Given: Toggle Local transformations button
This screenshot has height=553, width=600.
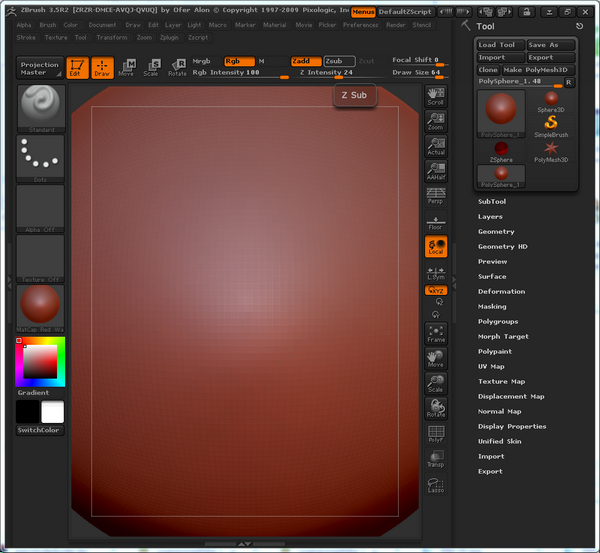Looking at the screenshot, I should coord(436,246).
